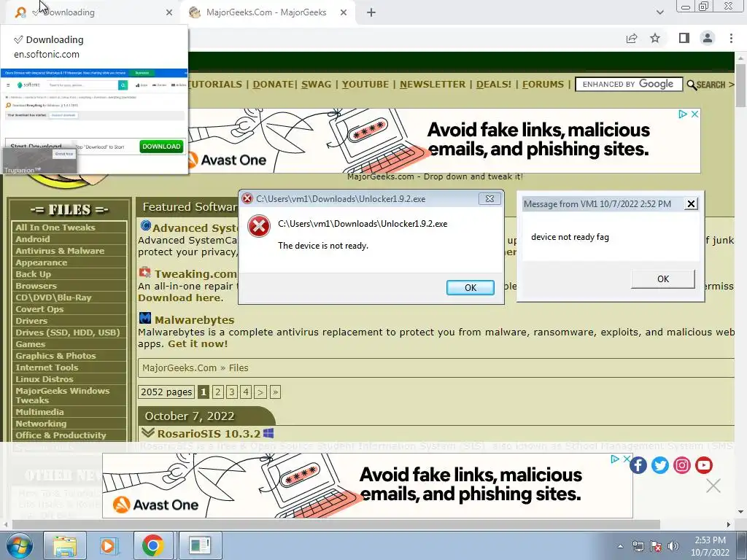Open the Chrome profile avatar icon

708,38
